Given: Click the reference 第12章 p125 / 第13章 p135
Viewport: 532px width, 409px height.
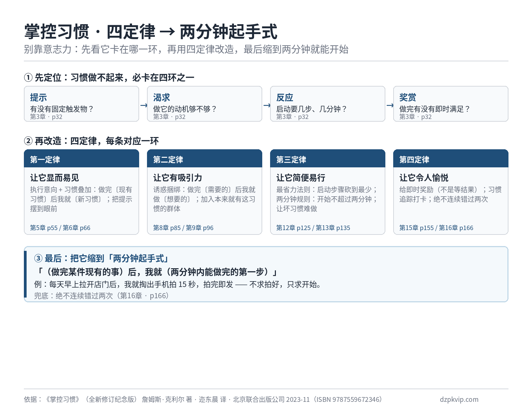Looking at the screenshot, I should pos(313,228).
